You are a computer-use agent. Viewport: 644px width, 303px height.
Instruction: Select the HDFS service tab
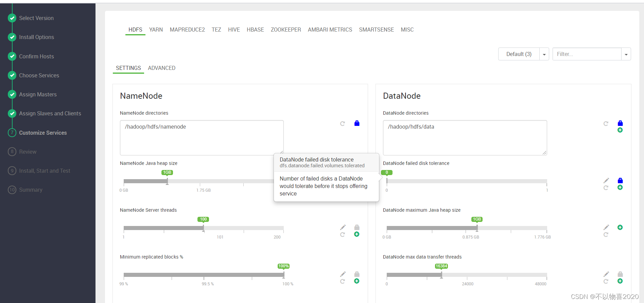pos(135,30)
